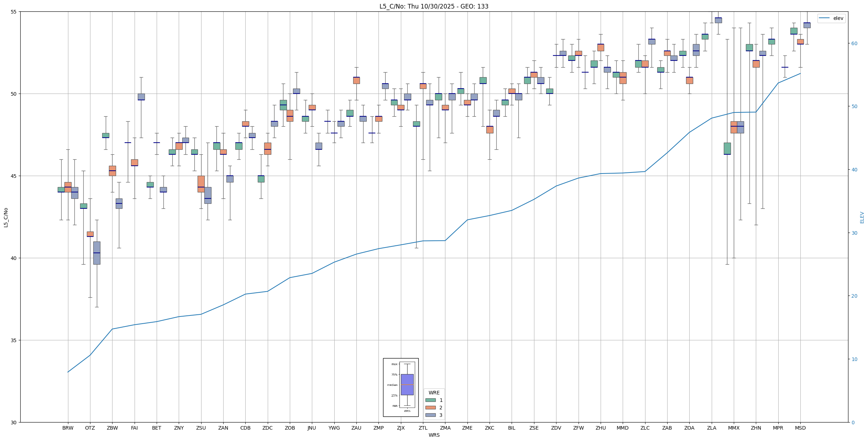The width and height of the screenshot is (868, 441).
Task: Click the MMX station tick label
Action: [733, 428]
